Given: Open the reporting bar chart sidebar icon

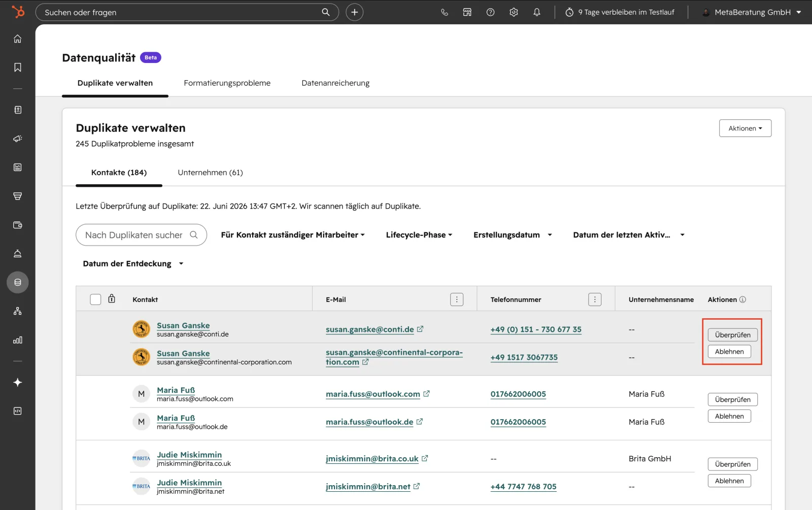Looking at the screenshot, I should [18, 340].
